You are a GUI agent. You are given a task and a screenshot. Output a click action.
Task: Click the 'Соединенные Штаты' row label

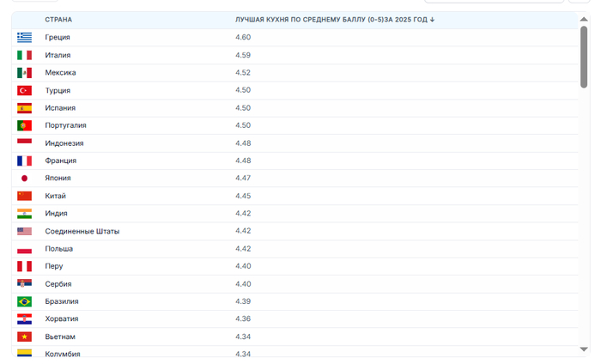pos(82,231)
